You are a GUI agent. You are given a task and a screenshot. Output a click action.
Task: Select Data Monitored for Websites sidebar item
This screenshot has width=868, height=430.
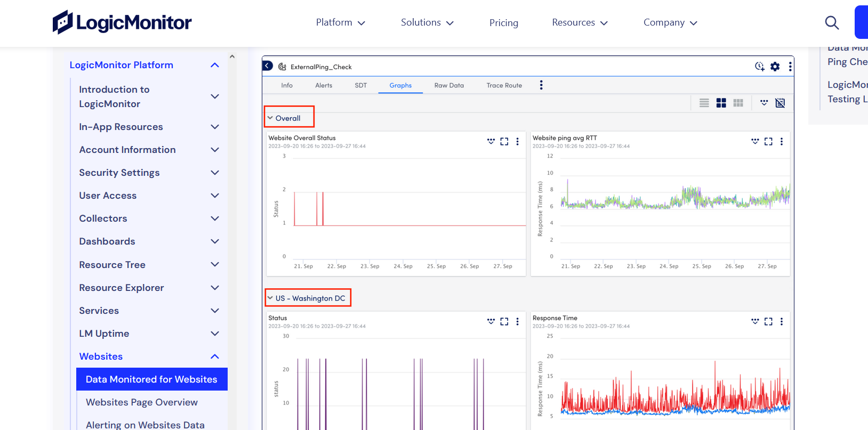152,379
